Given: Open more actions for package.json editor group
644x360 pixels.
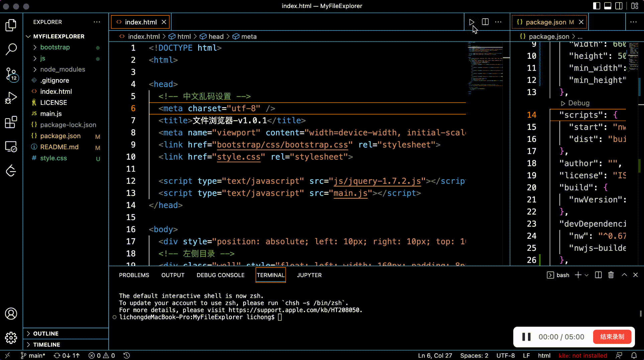Looking at the screenshot, I should click(634, 22).
